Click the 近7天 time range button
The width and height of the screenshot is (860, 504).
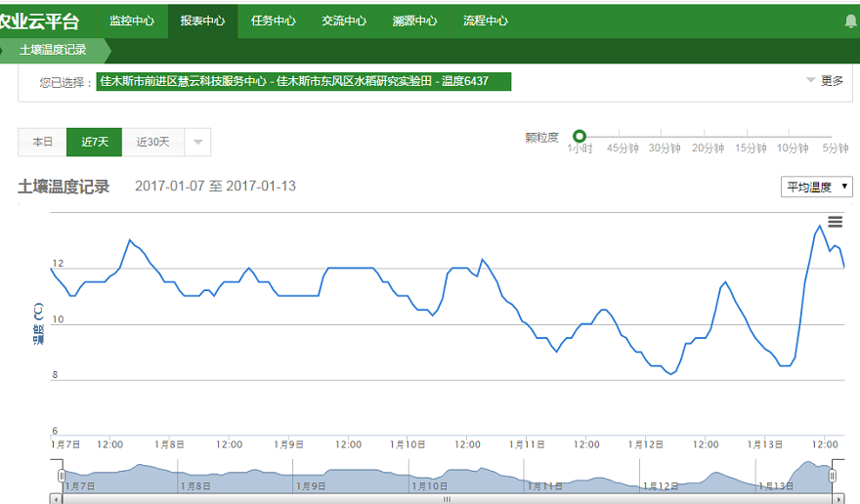coord(95,142)
